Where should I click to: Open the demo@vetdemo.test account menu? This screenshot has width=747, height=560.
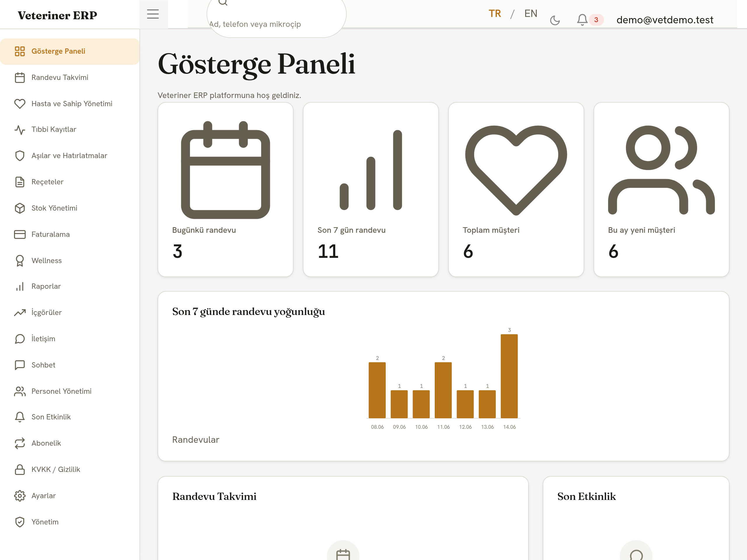(x=665, y=20)
